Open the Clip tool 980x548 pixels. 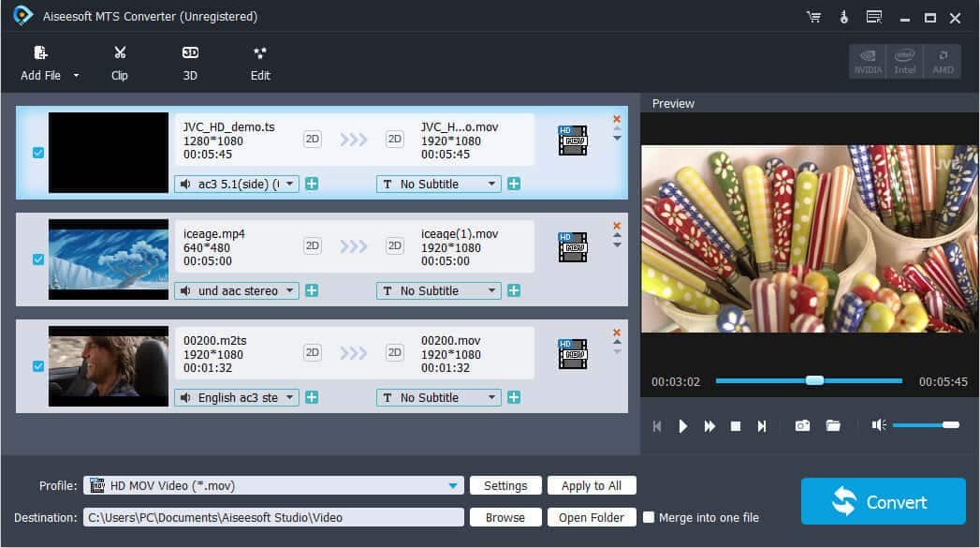120,63
